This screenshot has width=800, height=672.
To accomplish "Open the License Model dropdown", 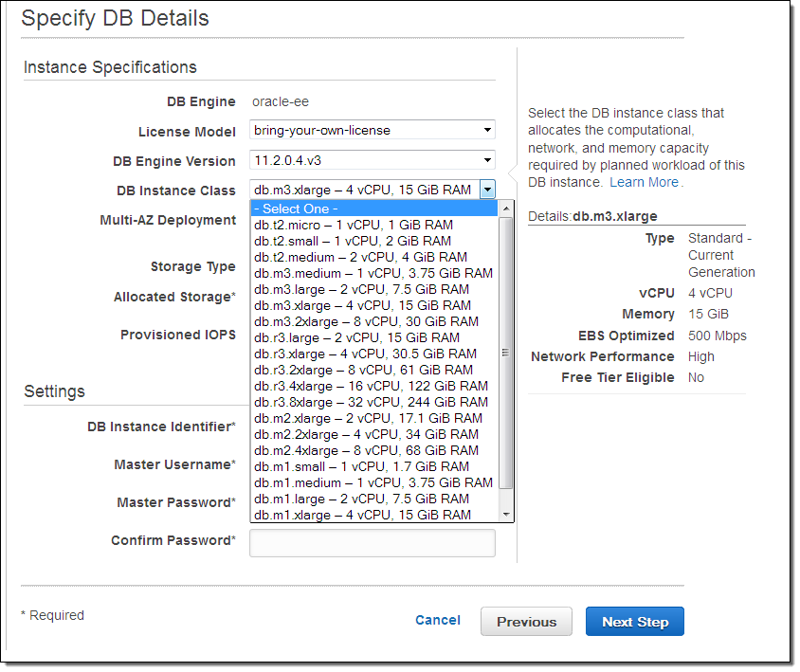I will pyautogui.click(x=372, y=130).
